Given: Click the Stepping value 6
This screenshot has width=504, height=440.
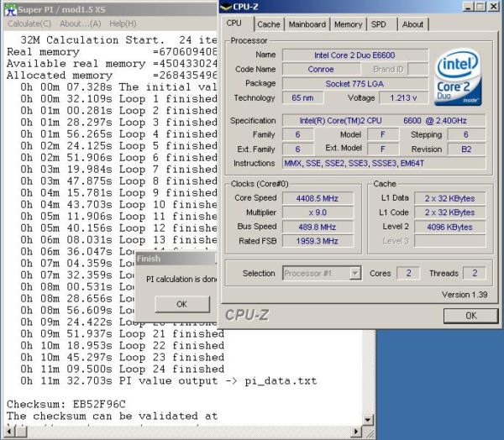Looking at the screenshot, I should point(466,134).
